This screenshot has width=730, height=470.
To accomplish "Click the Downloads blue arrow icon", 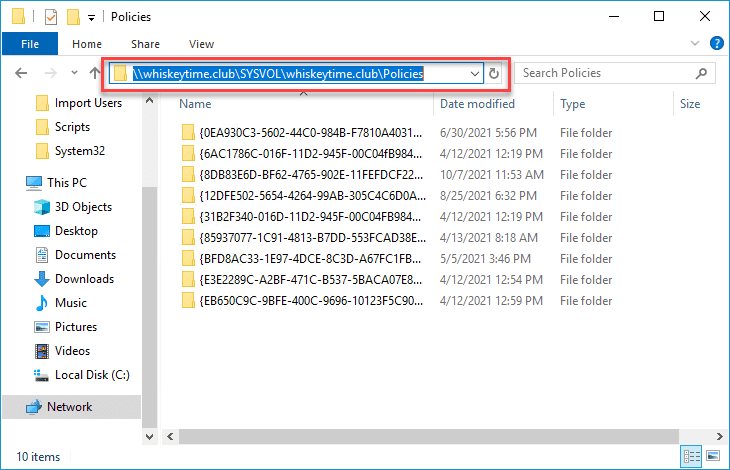I will coord(42,279).
